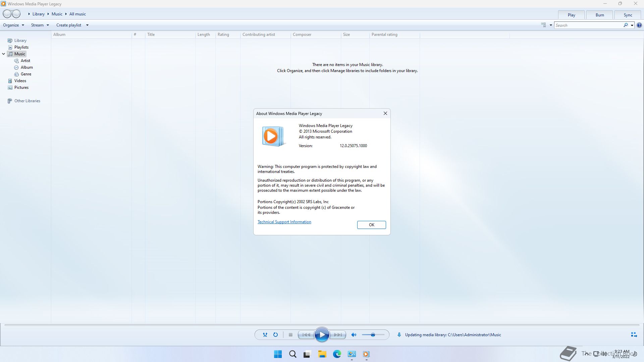
Task: Adjust the volume slider
Action: 373,335
